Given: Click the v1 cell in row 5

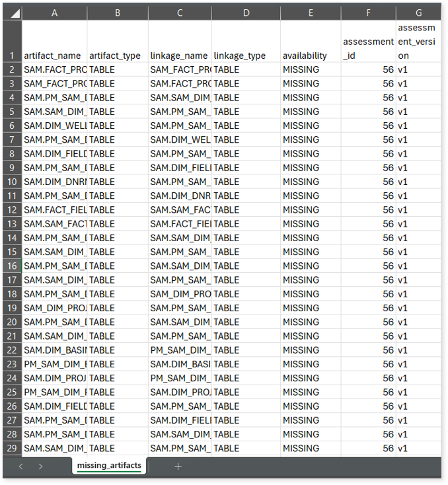Looking at the screenshot, I should (x=418, y=112).
